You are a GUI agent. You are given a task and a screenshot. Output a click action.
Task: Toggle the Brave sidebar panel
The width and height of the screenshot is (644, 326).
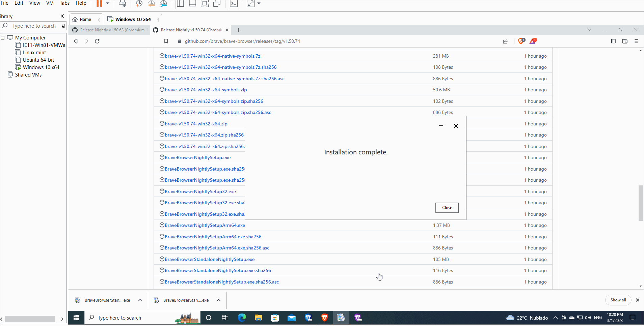tap(613, 41)
